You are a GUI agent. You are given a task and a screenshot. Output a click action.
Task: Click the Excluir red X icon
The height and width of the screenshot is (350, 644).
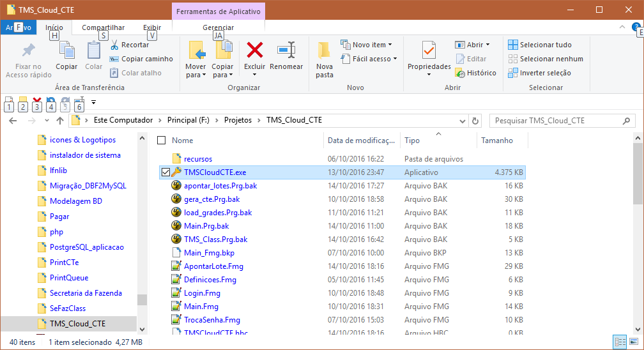255,50
